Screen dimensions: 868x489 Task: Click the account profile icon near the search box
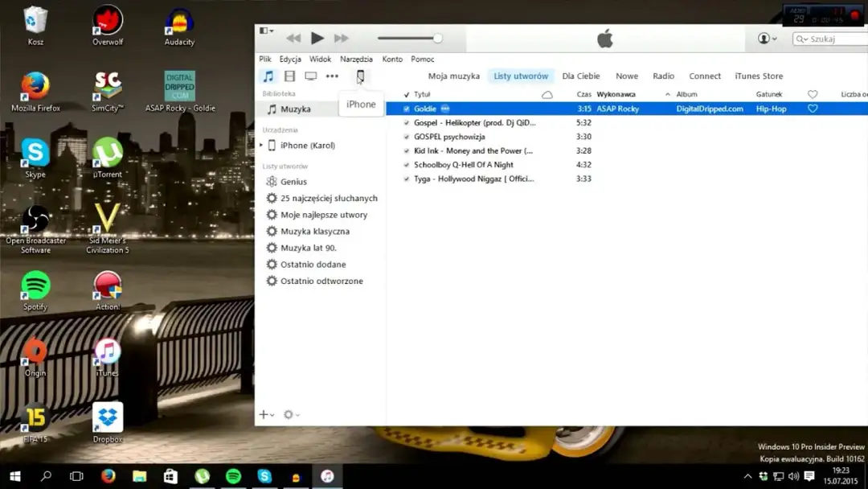tap(763, 39)
